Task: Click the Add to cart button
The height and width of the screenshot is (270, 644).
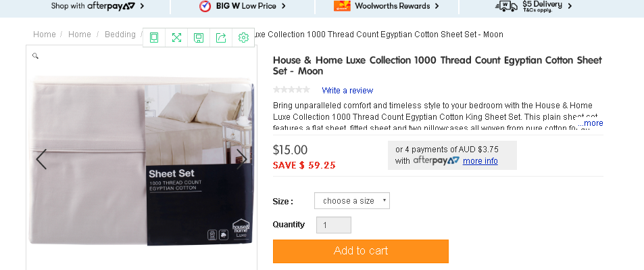Action: [x=361, y=251]
